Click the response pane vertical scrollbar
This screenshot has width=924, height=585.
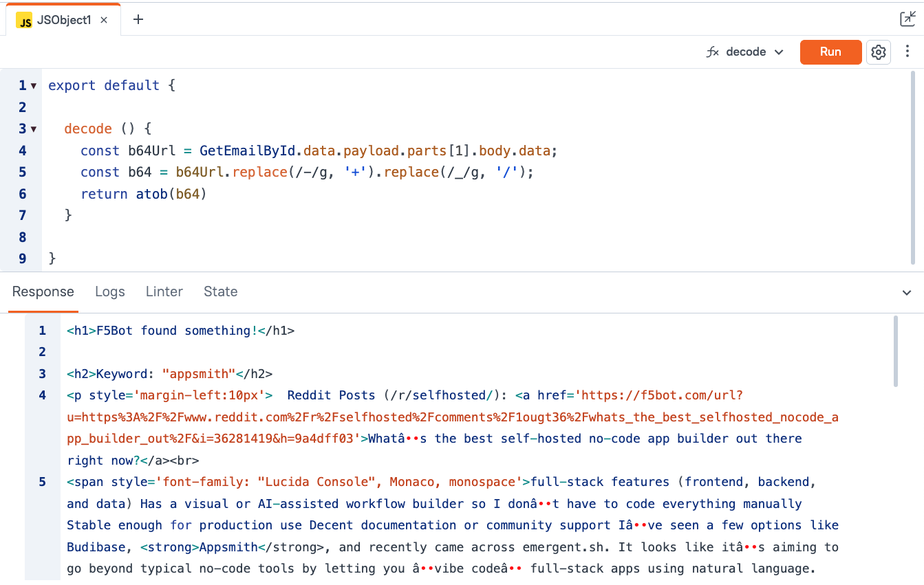pyautogui.click(x=895, y=351)
